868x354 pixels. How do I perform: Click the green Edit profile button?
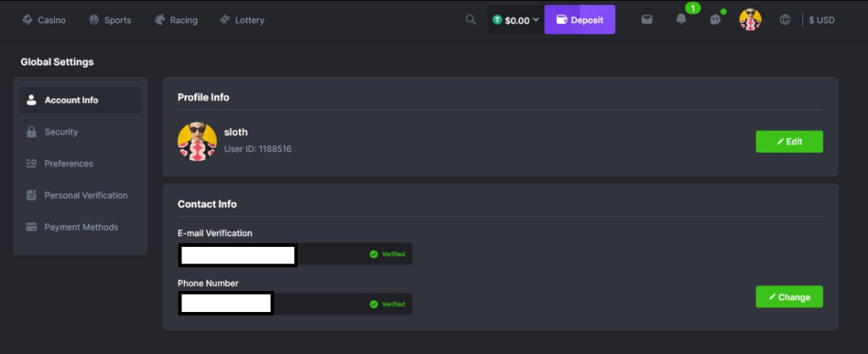789,142
